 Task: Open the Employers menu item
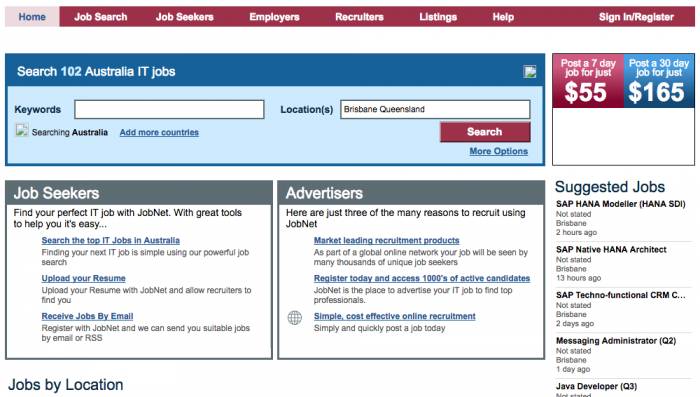274,17
